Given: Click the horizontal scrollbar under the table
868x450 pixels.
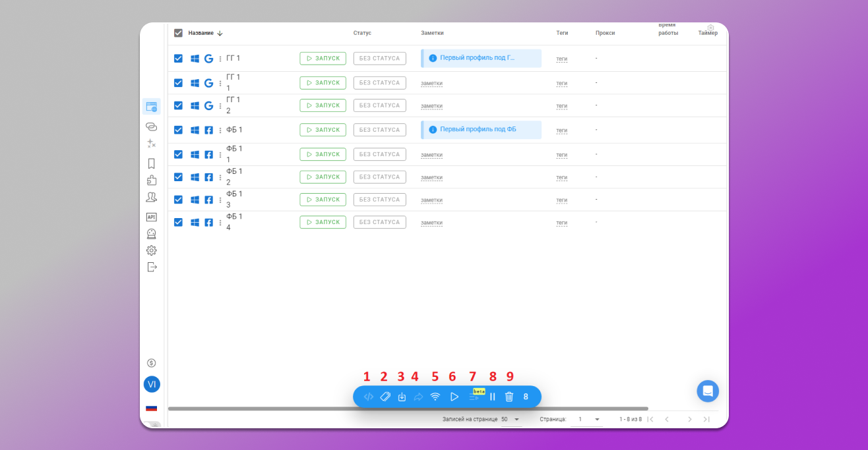Looking at the screenshot, I should click(x=408, y=408).
